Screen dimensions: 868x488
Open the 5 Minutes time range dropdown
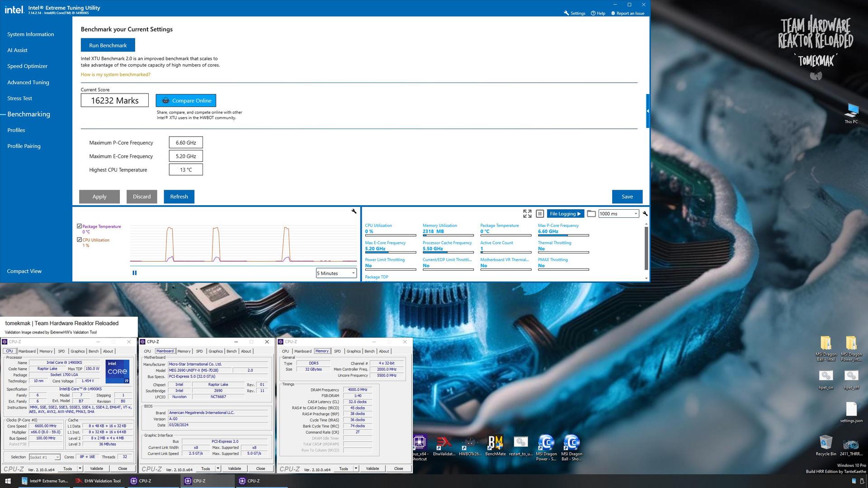click(x=336, y=273)
